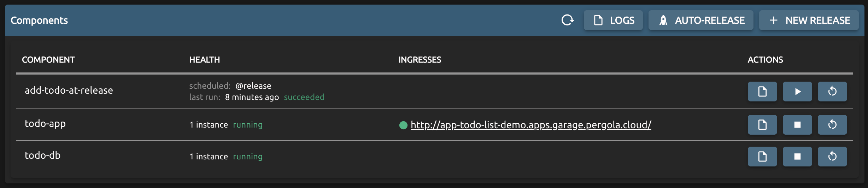This screenshot has height=188, width=868.
Task: Select the todo-db component name
Action: 43,155
